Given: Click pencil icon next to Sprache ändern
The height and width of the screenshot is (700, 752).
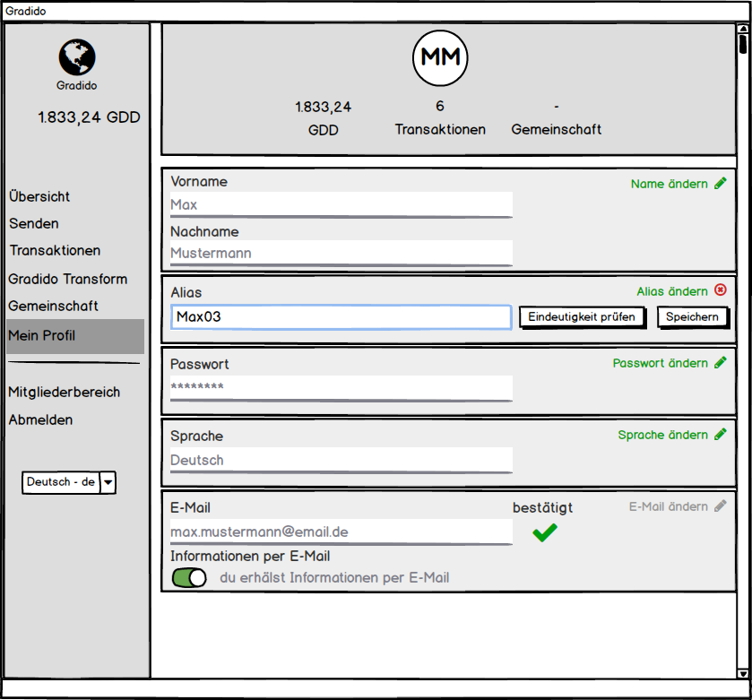Looking at the screenshot, I should (721, 435).
